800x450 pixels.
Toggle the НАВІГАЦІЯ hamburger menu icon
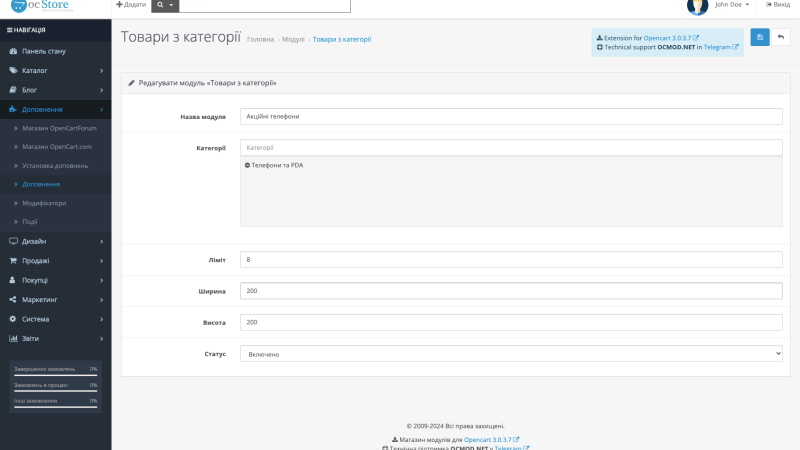pyautogui.click(x=9, y=30)
